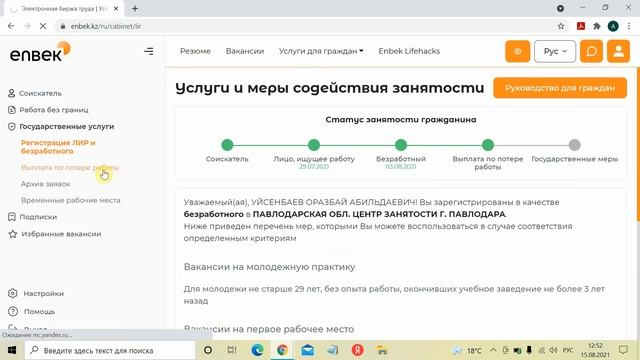Open Windows Start menu
This screenshot has width=640, height=360.
(x=12, y=350)
